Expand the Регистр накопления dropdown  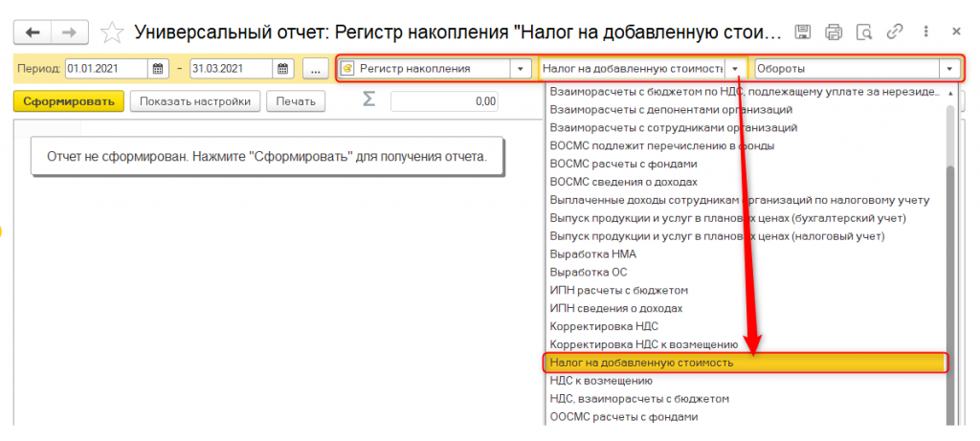coord(521,69)
